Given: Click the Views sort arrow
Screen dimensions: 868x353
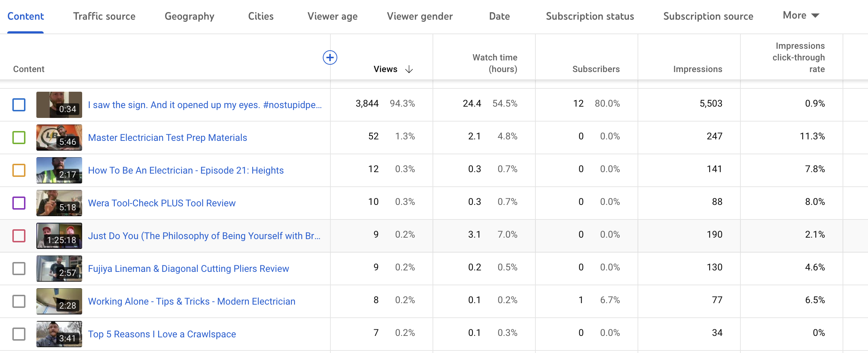Looking at the screenshot, I should pyautogui.click(x=409, y=69).
